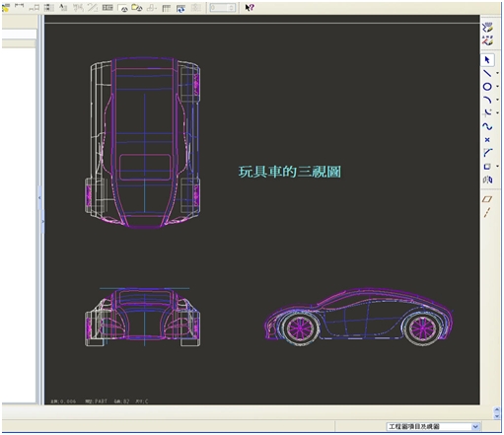Click the 玩具車的三視圖 title text
The width and height of the screenshot is (504, 435).
click(290, 172)
